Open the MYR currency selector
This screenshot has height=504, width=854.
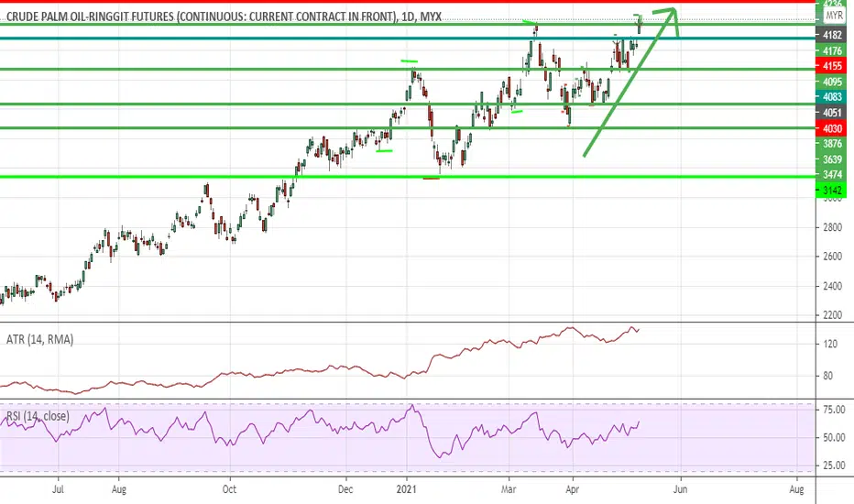coord(834,16)
